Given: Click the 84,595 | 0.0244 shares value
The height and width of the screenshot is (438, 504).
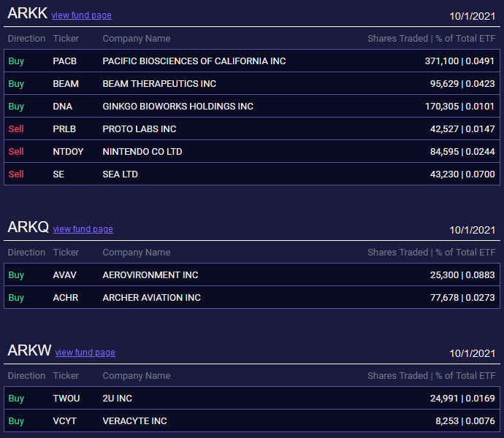Looking at the screenshot, I should [462, 151].
